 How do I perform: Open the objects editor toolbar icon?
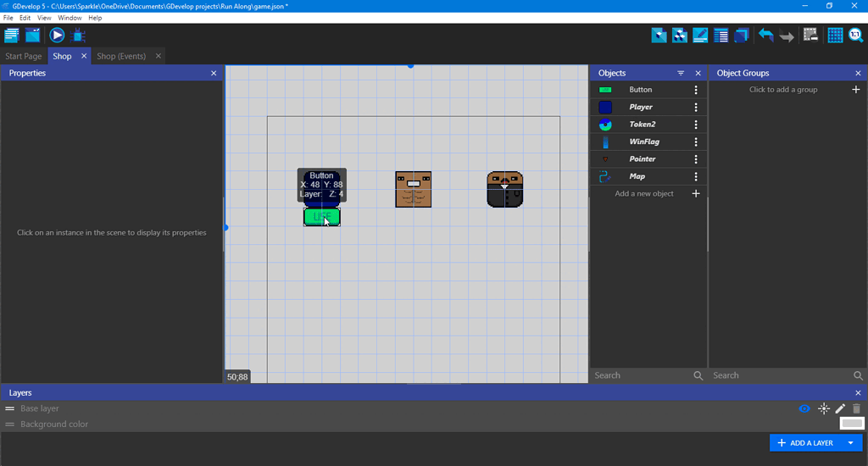[x=659, y=36]
